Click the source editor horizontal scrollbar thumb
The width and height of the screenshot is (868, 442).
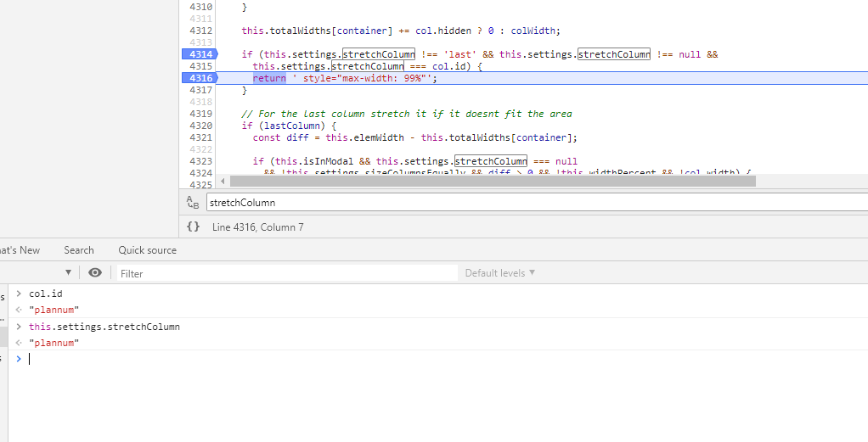click(493, 181)
